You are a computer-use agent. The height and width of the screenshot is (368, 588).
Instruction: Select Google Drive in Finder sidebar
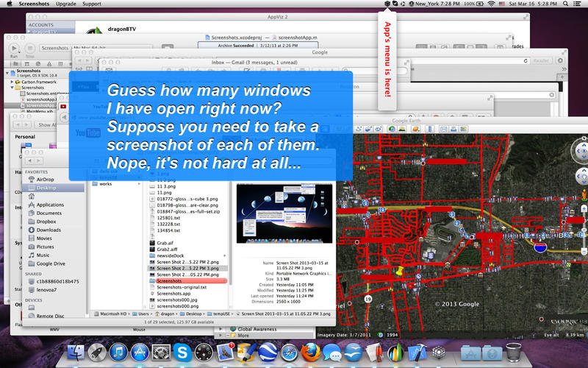pyautogui.click(x=51, y=263)
